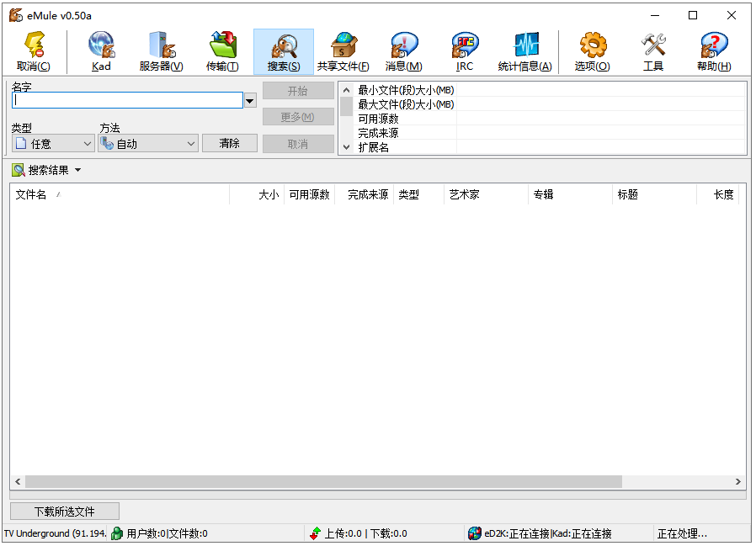This screenshot has height=546, width=756.
Task: Show 统计信息(A) statistics panel
Action: [x=525, y=51]
